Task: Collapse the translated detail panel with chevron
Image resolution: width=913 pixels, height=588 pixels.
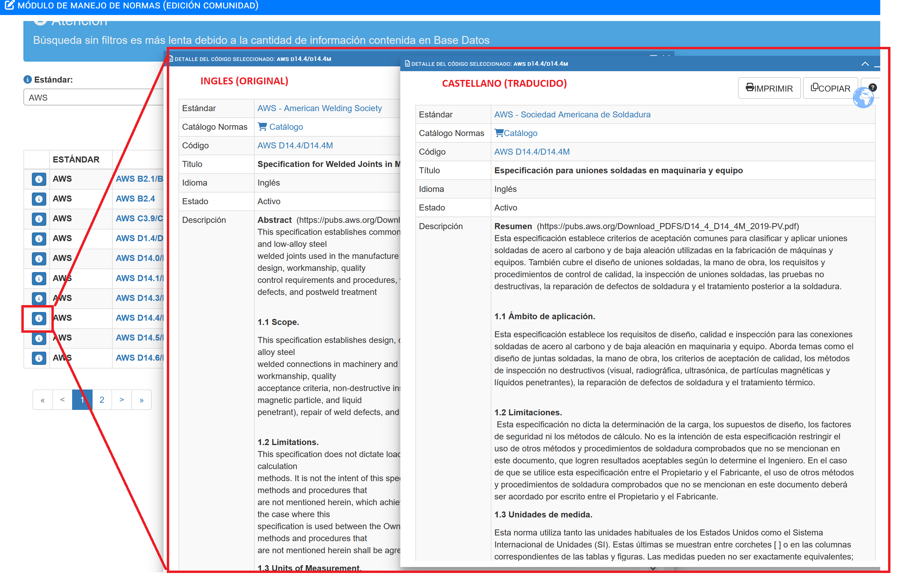Action: 865,64
